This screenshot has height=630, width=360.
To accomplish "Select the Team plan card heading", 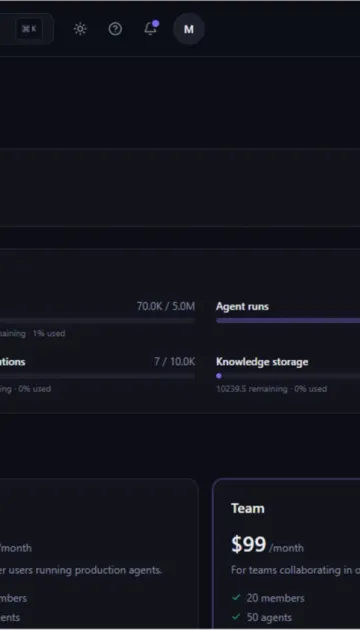I will [248, 508].
